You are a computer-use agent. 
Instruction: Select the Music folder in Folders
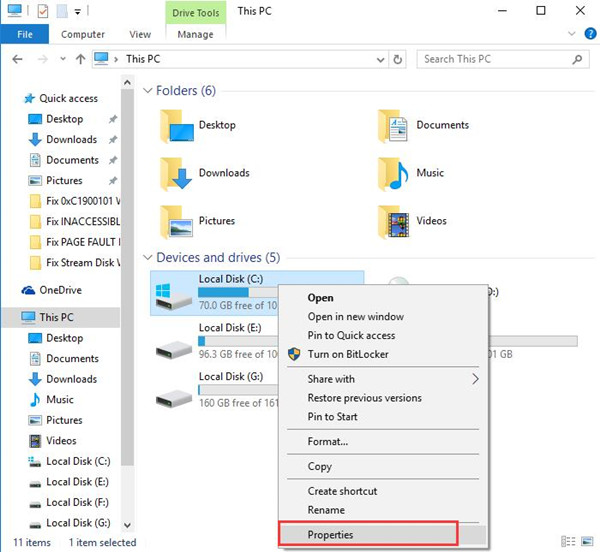click(411, 173)
